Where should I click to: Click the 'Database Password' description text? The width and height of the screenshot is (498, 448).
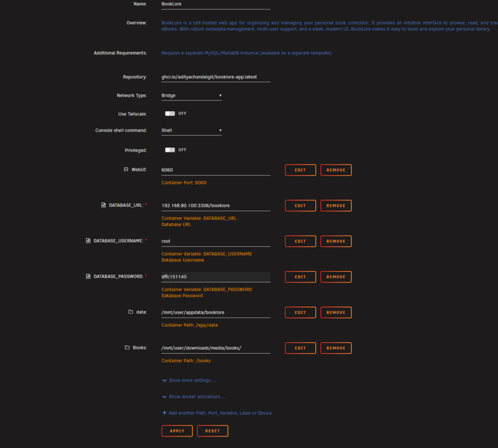coord(182,296)
